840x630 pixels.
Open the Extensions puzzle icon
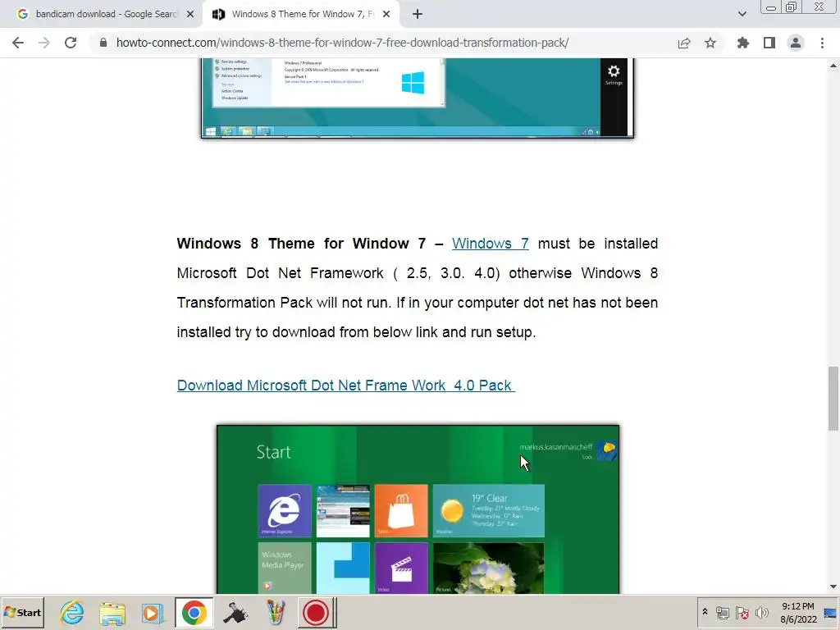tap(743, 43)
